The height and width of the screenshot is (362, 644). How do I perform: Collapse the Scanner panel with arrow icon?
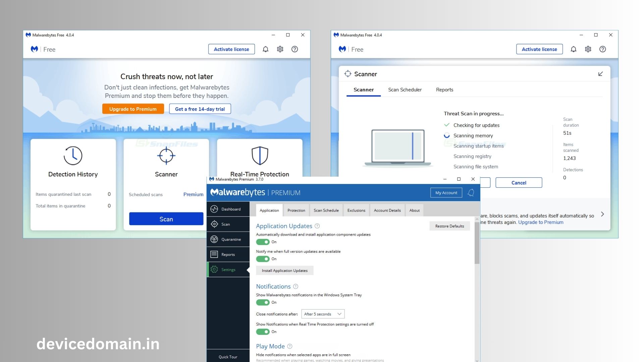click(x=600, y=74)
